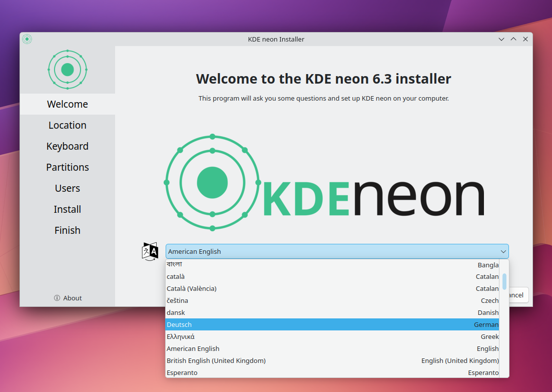The image size is (552, 392).
Task: Jump to the Finish step
Action: (67, 230)
